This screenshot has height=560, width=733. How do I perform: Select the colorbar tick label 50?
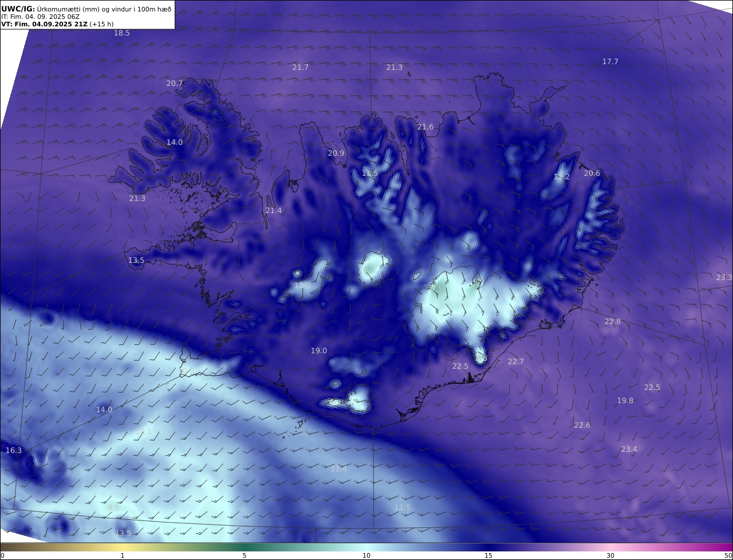coord(728,555)
